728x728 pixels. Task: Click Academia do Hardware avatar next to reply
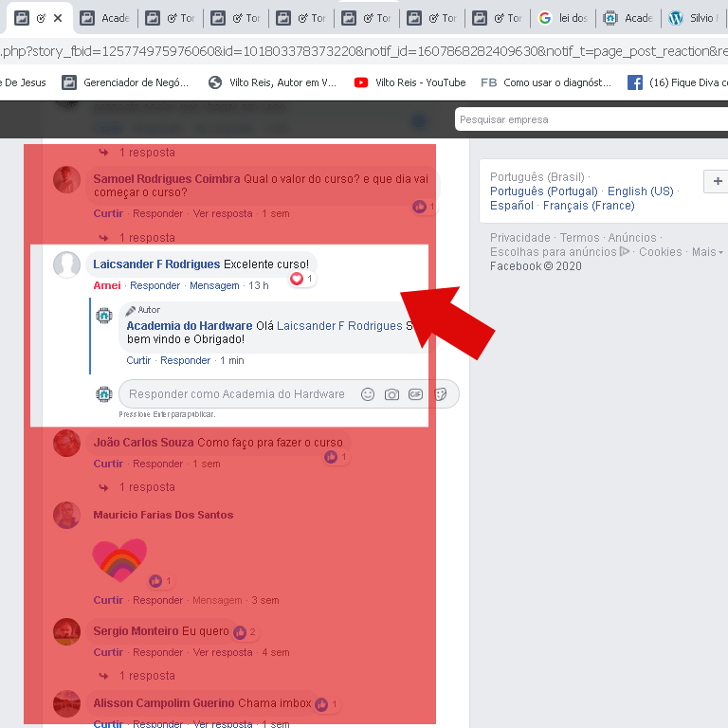tap(104, 316)
